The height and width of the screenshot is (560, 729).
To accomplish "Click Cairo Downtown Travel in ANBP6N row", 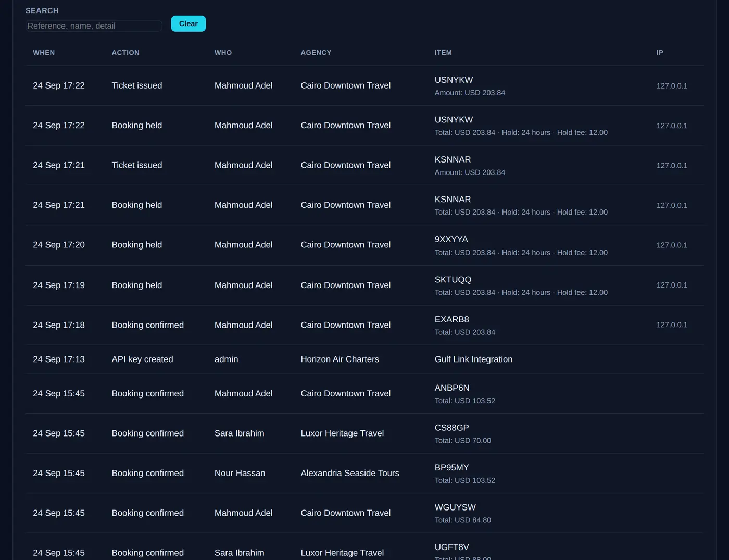I will (345, 393).
